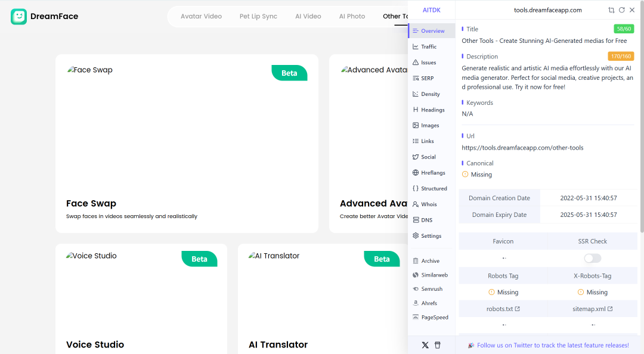Image resolution: width=644 pixels, height=354 pixels.
Task: Click tools.dreamfaceapp.com domain header text
Action: coord(547,10)
